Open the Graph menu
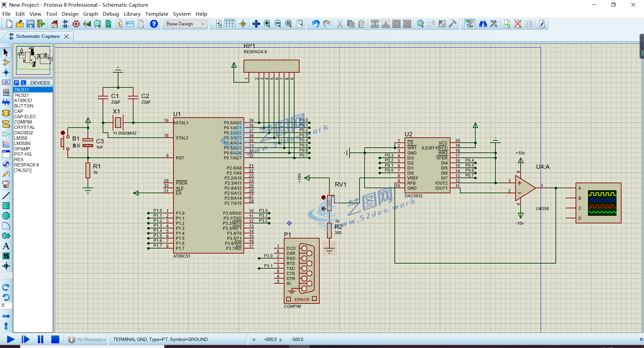 (x=91, y=14)
